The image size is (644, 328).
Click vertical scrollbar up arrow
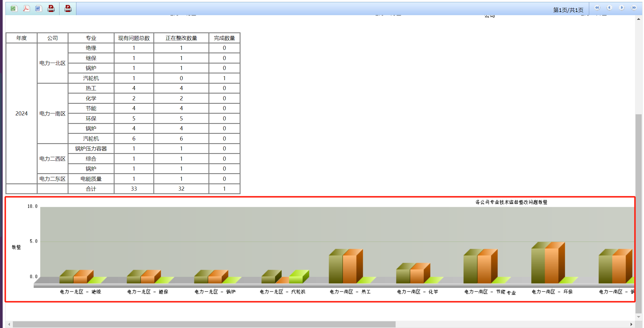tap(638, 19)
